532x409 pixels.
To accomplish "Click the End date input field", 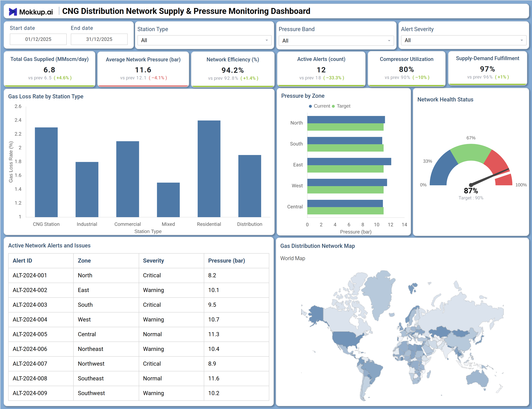I will coord(99,39).
